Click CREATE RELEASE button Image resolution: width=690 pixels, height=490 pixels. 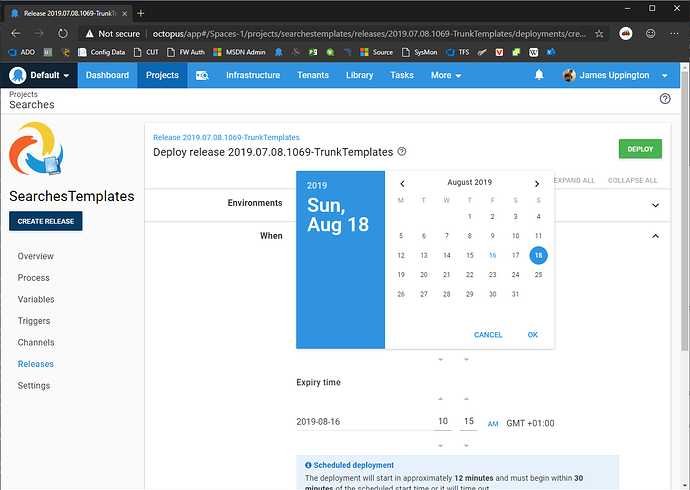pos(46,221)
